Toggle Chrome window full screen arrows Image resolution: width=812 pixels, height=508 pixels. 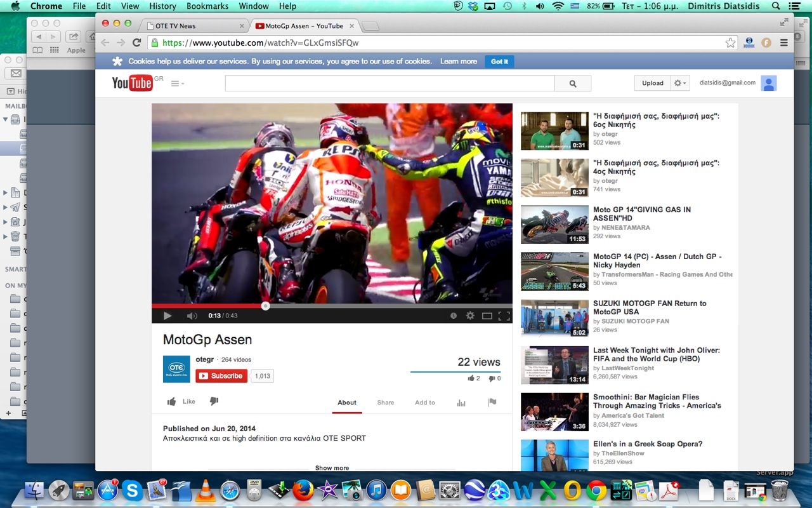coord(785,22)
